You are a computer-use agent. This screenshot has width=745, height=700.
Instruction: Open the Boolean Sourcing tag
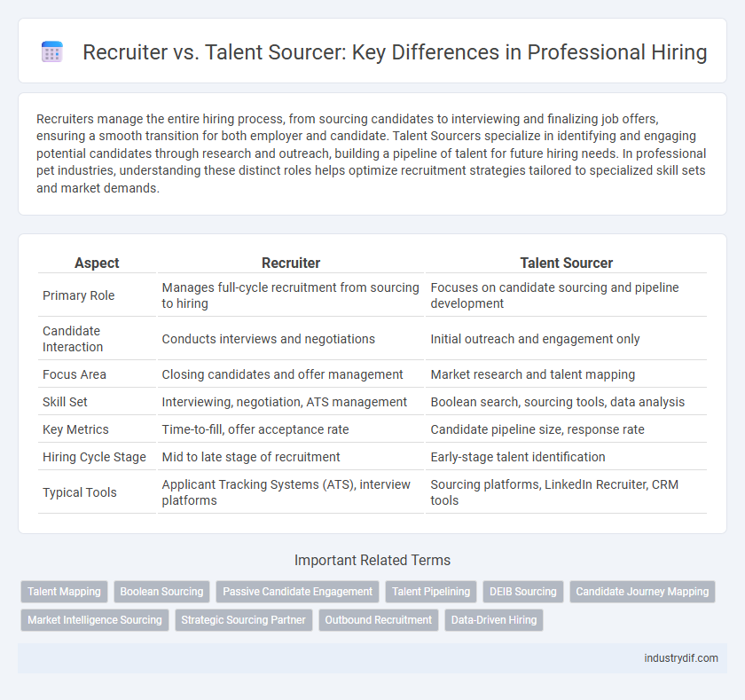pos(161,592)
